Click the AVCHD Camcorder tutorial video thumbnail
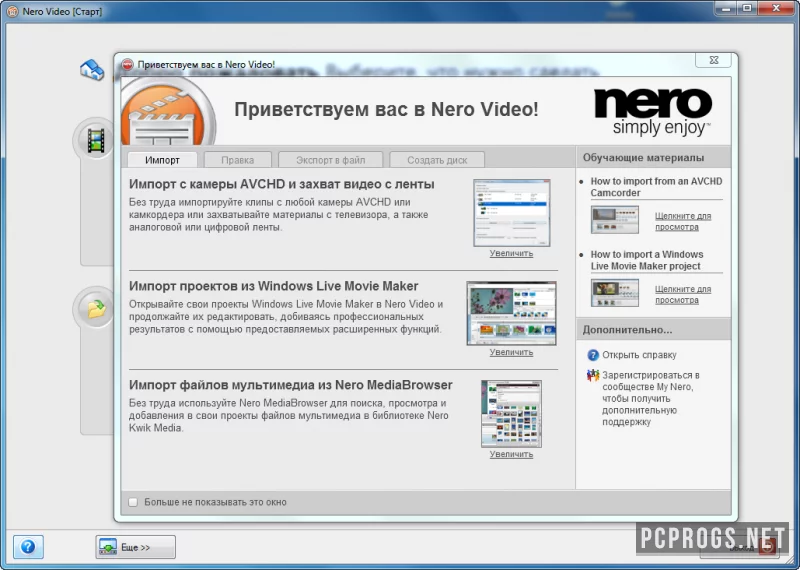This screenshot has width=800, height=570. pos(615,220)
